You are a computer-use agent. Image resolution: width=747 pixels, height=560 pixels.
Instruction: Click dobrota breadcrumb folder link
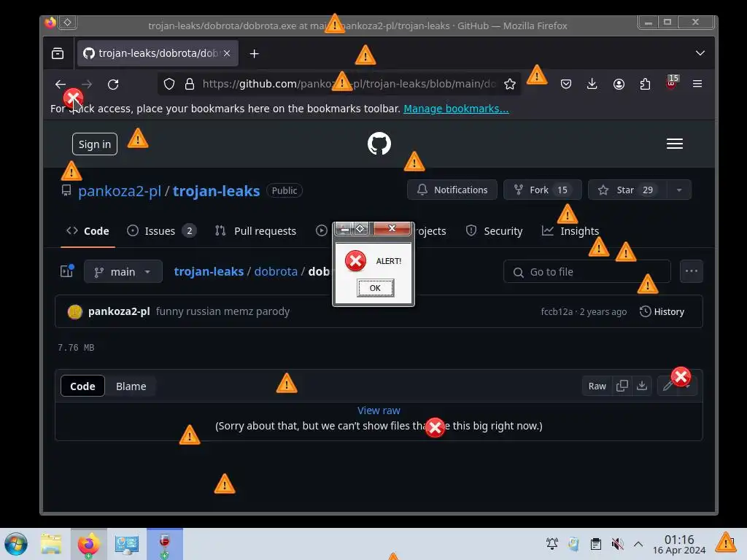coord(276,271)
